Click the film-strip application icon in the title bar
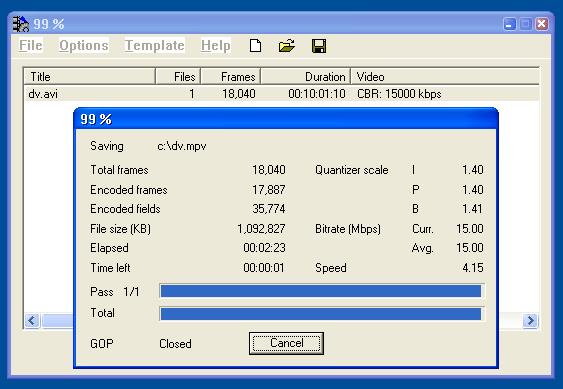Viewport: 563px width, 389px height. click(21, 24)
